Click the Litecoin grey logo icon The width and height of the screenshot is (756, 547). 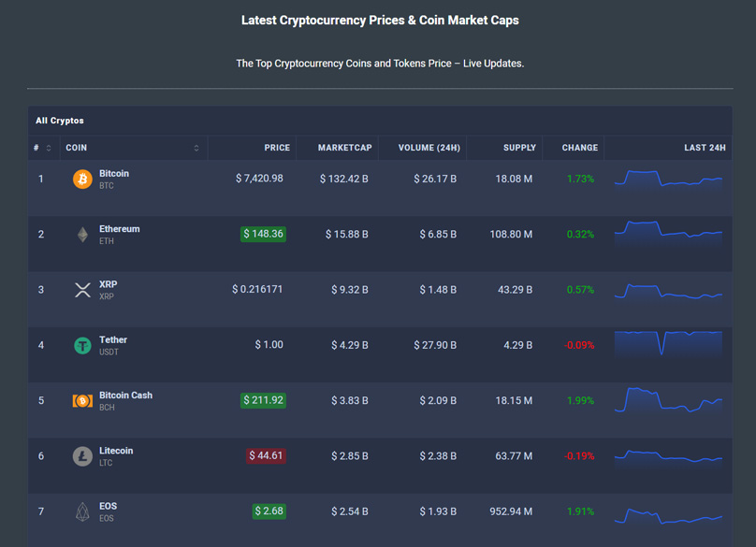point(82,456)
